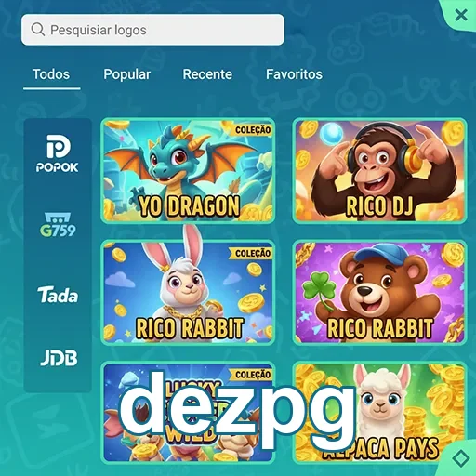
Task: Click the Pesquisiar logos search field
Action: [152, 30]
